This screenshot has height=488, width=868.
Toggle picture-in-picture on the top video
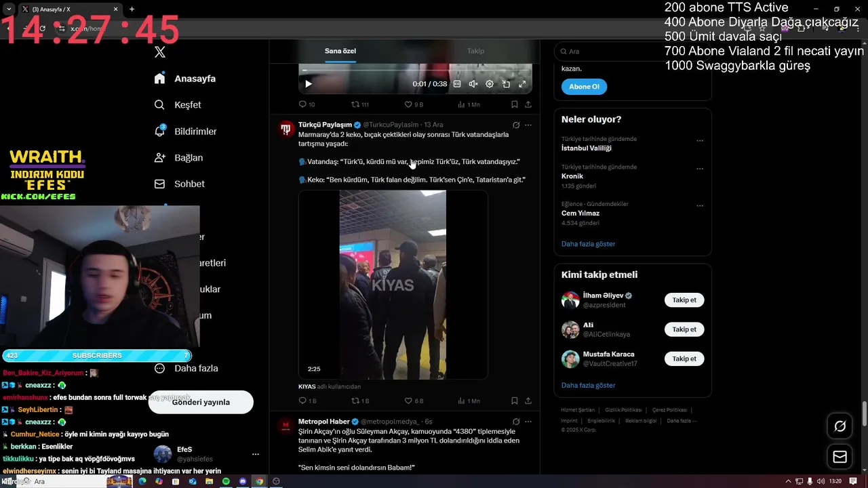point(506,84)
